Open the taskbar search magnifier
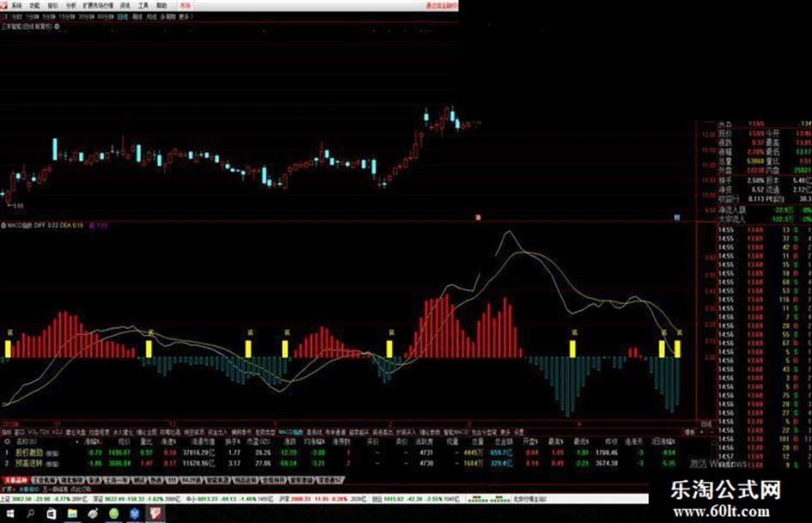Image resolution: width=812 pixels, height=523 pixels. [x=31, y=514]
